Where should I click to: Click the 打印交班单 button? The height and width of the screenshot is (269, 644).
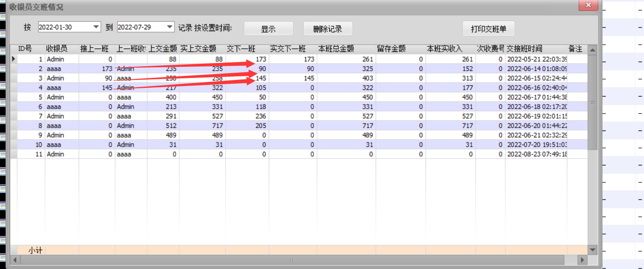[488, 29]
